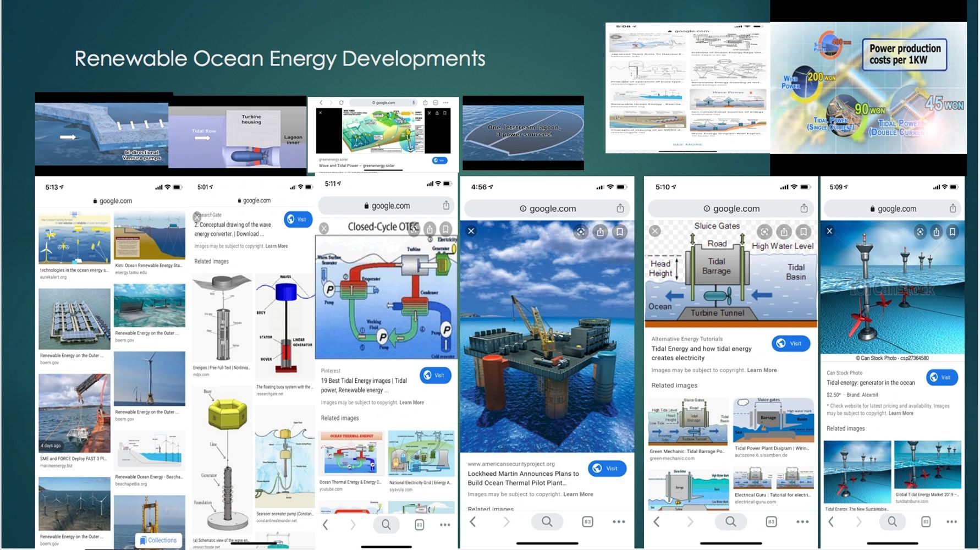This screenshot has height=550, width=980.
Task: Click Visit button for Lockheed Martin article
Action: 607,469
